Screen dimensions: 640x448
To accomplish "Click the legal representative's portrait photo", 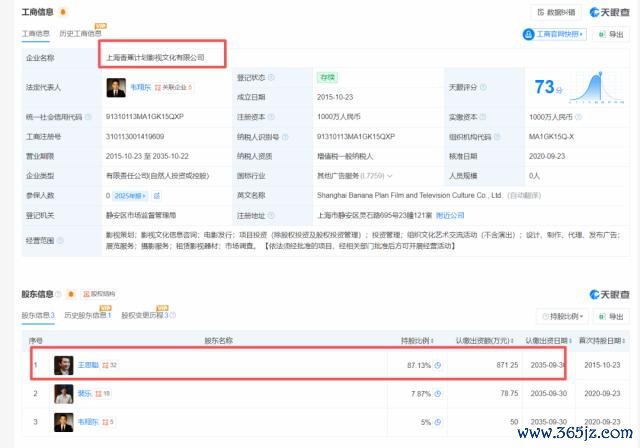I will (x=116, y=87).
